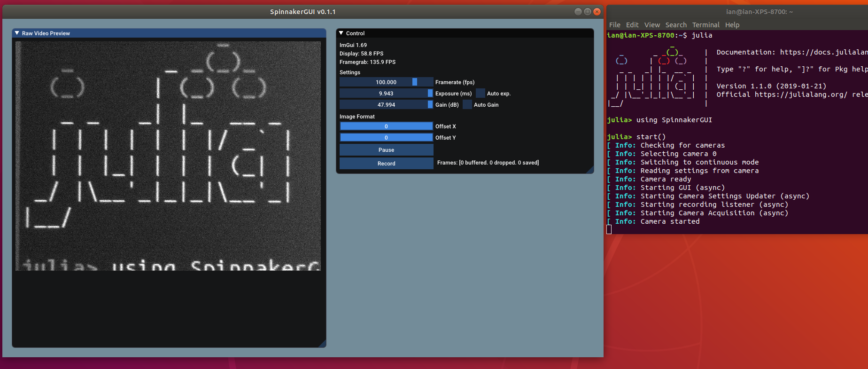Click 'Info: Selecting camera 0' terminal line

click(x=662, y=154)
